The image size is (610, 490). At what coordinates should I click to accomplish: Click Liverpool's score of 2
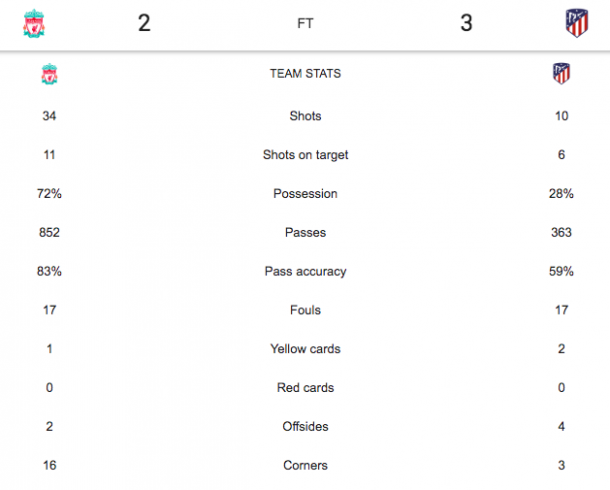tap(144, 23)
